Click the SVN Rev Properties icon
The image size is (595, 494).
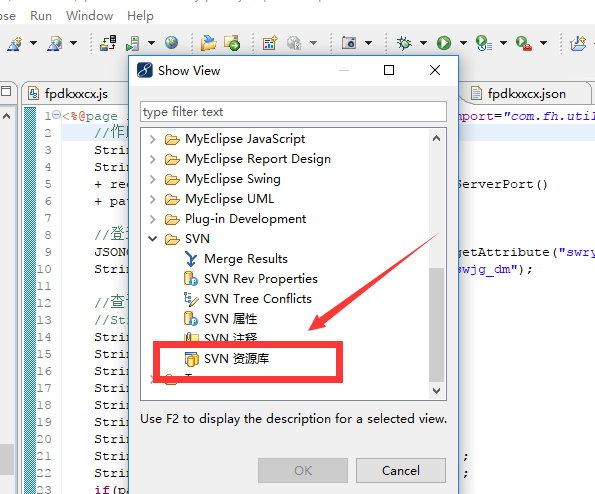point(191,279)
